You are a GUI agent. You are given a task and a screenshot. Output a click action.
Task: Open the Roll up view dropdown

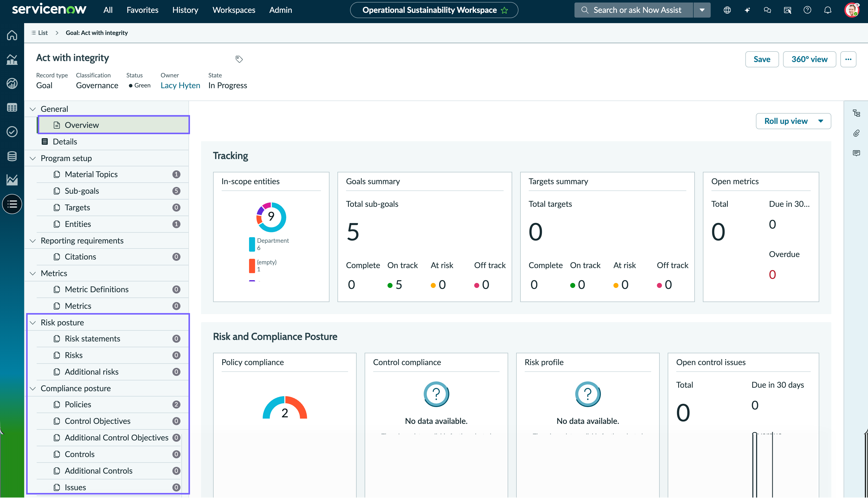click(x=793, y=121)
